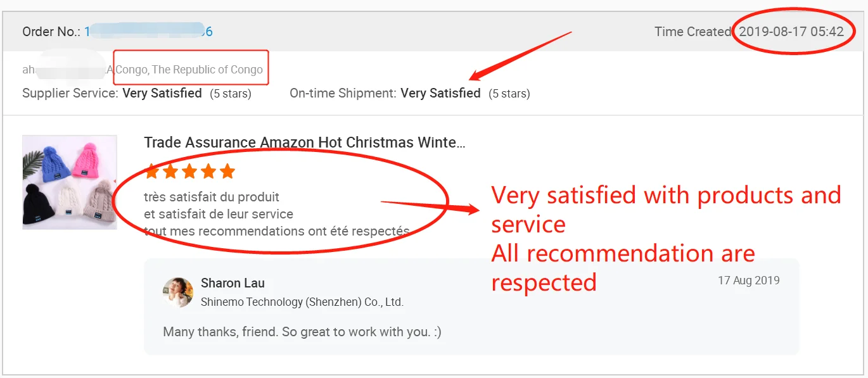Open Shinemo Technology (Shenzhen) Co., Ltd. link
Image resolution: width=868 pixels, height=378 pixels.
click(x=302, y=302)
